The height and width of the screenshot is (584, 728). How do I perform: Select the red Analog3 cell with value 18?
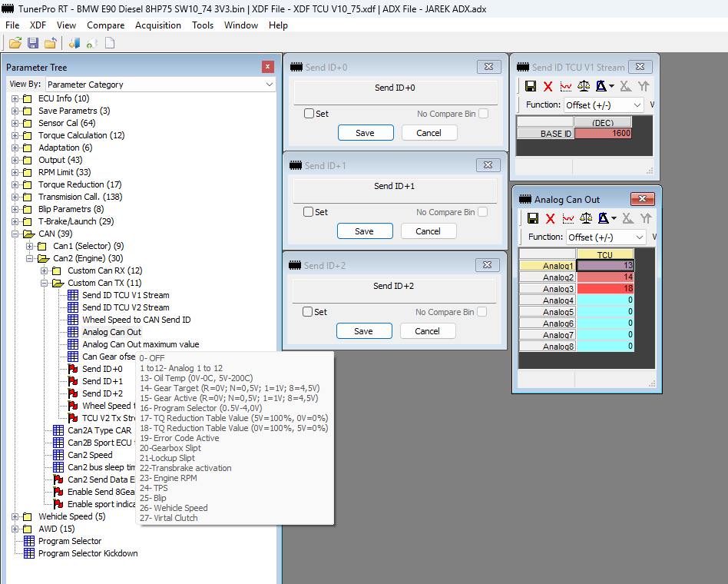(x=604, y=289)
